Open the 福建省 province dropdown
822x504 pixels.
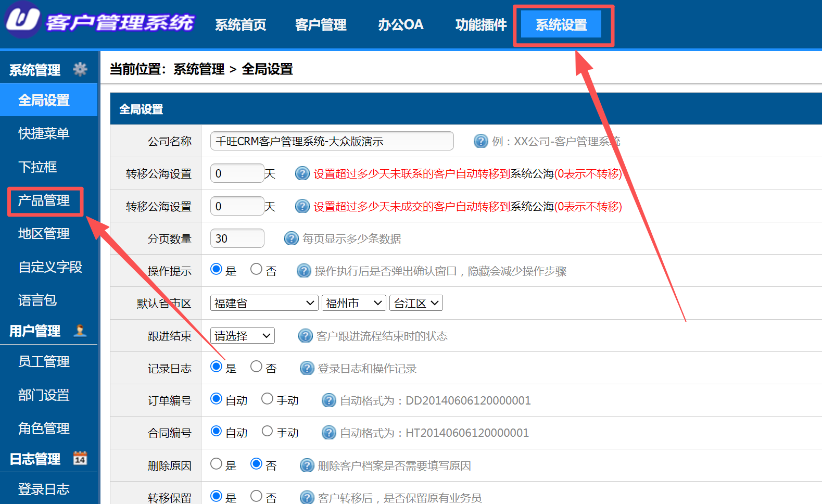(x=264, y=303)
